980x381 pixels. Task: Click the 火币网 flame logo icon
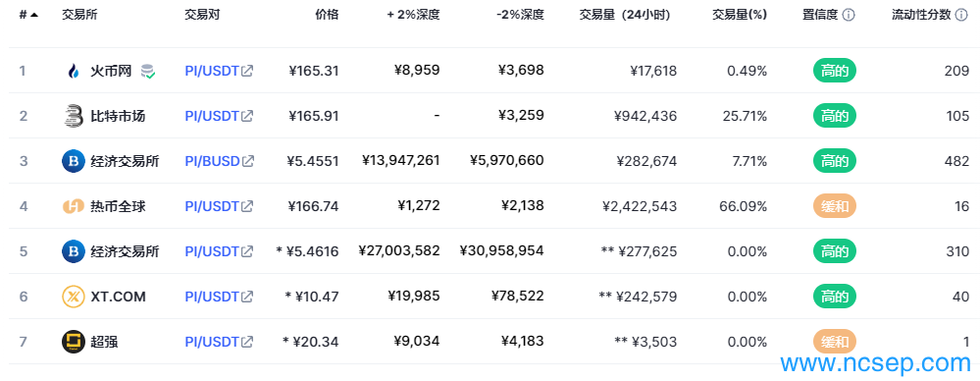point(74,71)
